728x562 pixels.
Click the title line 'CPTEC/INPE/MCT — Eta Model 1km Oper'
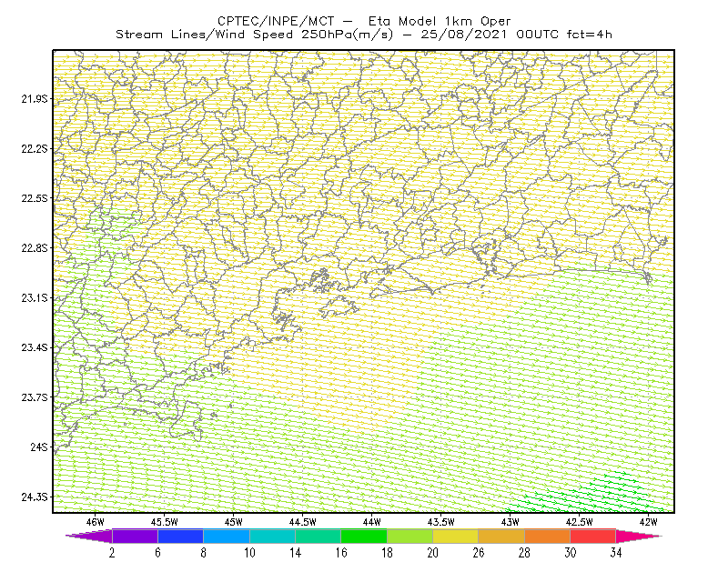(364, 21)
